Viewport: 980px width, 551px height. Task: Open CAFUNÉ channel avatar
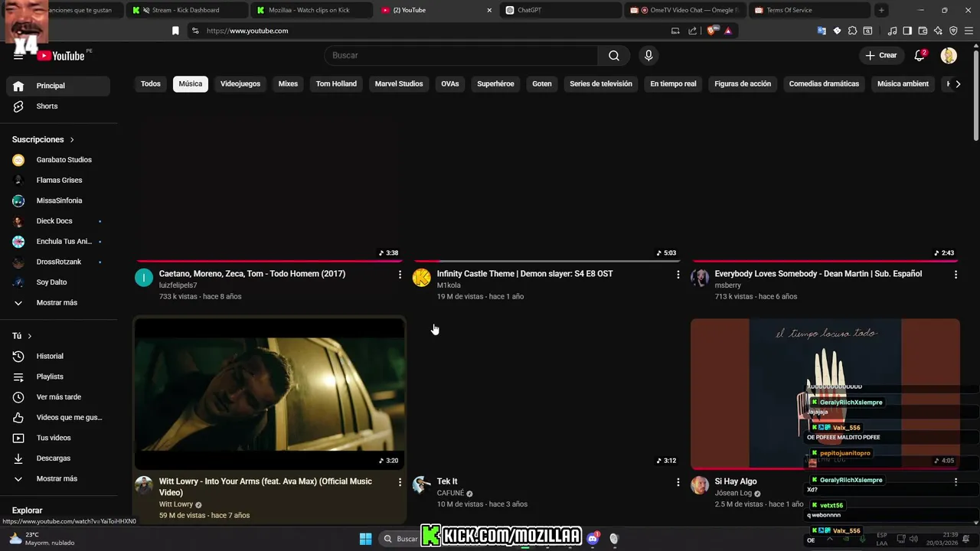[422, 485]
